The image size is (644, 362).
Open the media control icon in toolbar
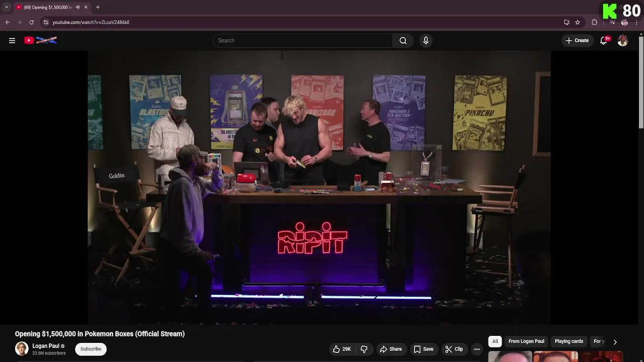[x=612, y=22]
